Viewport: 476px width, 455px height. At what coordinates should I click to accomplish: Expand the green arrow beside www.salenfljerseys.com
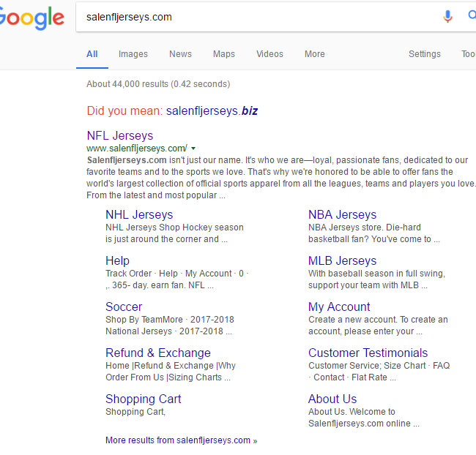[x=193, y=148]
